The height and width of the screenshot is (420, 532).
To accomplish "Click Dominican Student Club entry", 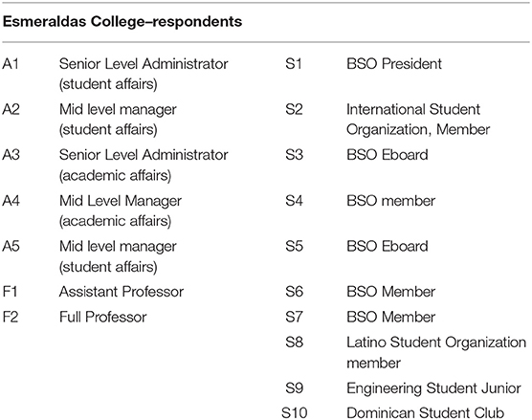I will [425, 413].
